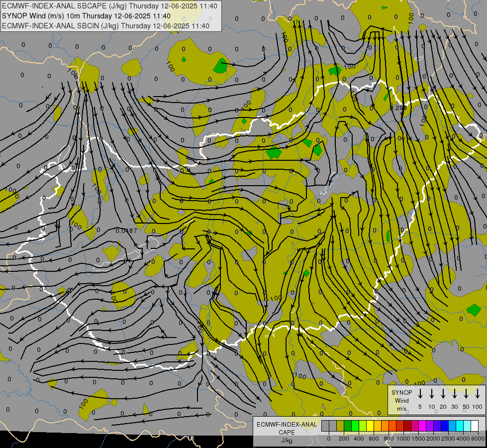487x448 pixels.
Task: Click the 1000 tick label in the CAPE legend
Action: coord(403,439)
